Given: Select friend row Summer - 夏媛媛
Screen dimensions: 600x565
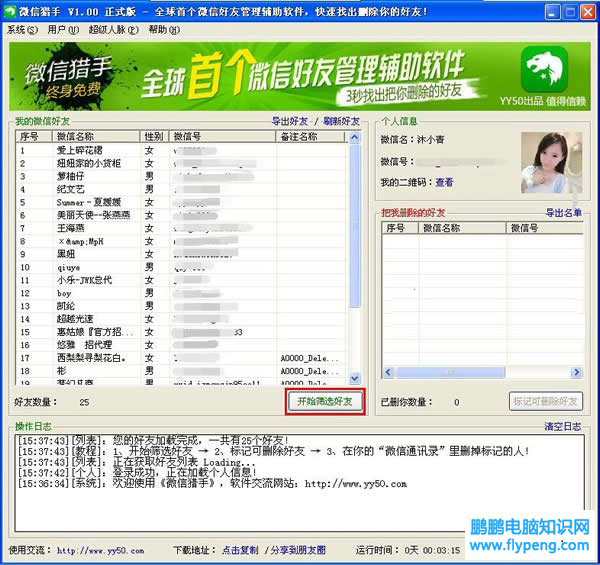Looking at the screenshot, I should tap(181, 202).
